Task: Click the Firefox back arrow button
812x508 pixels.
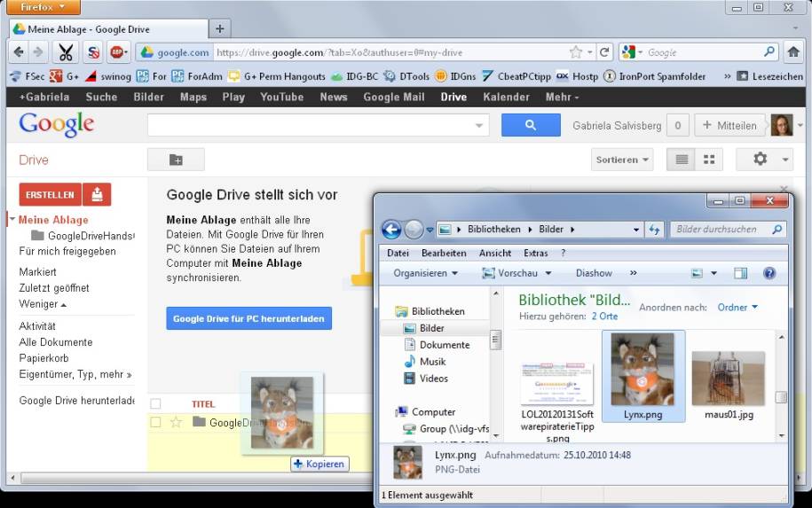Action: coord(19,52)
